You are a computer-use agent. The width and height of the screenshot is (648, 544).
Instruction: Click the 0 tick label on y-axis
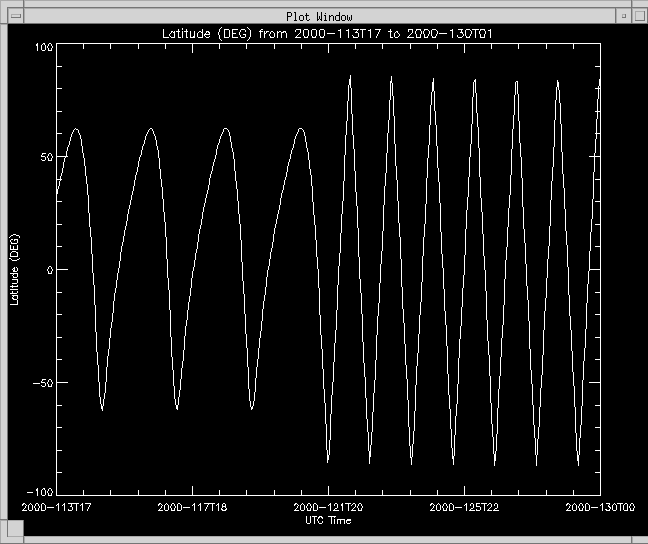[x=48, y=270]
